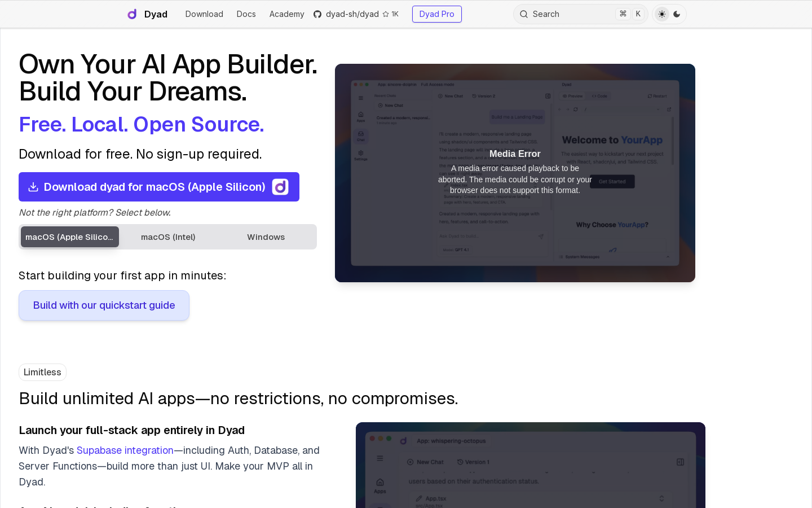Image resolution: width=812 pixels, height=508 pixels.
Task: Focus the Search input field
Action: 580,14
